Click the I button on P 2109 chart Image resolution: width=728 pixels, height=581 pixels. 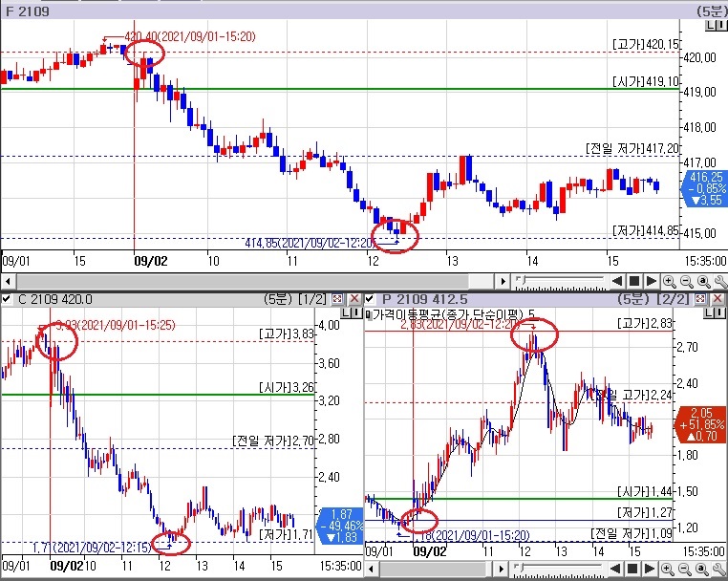pos(721,313)
